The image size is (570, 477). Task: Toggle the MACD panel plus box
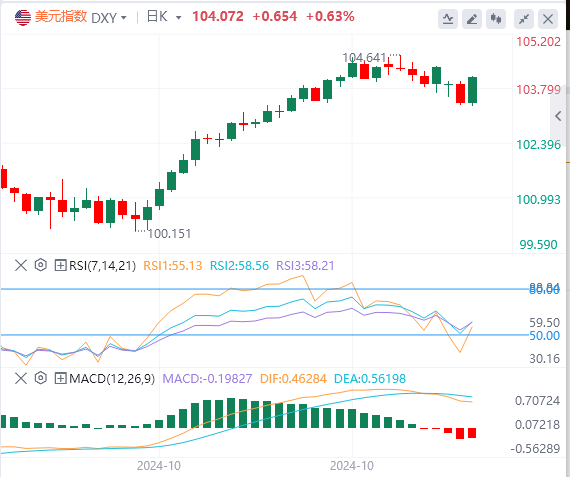click(60, 378)
